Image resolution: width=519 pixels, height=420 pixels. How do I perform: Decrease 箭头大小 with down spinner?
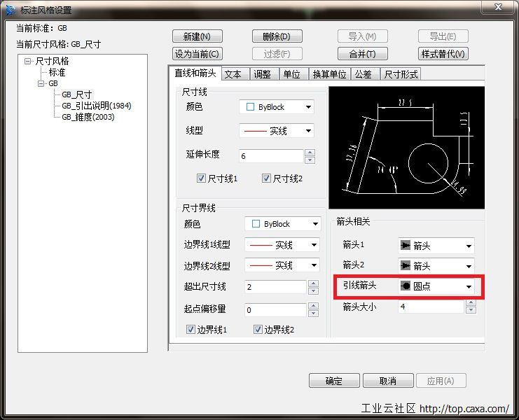[x=471, y=310]
